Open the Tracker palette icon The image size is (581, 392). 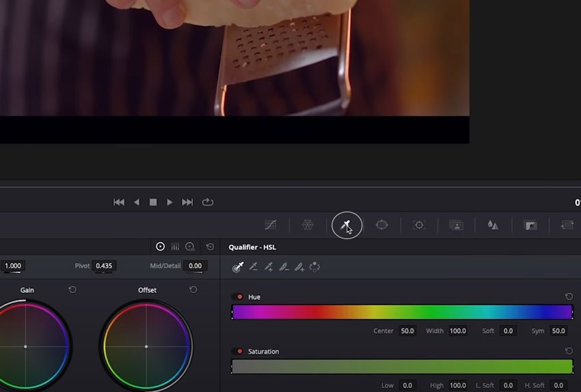pos(419,225)
